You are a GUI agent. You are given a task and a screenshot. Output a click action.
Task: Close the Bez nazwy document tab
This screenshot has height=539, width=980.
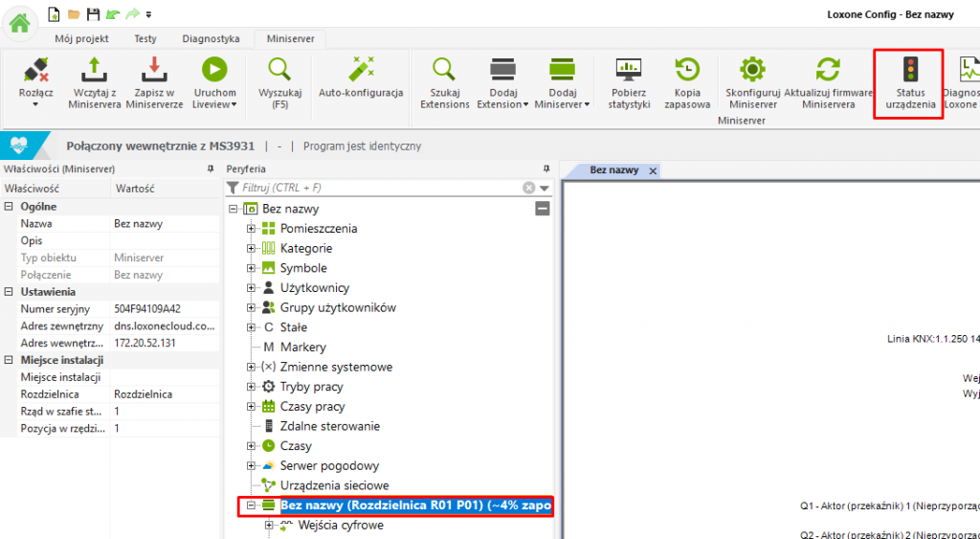653,170
